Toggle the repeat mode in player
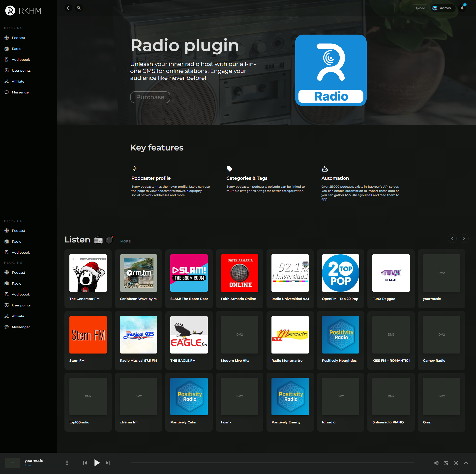This screenshot has height=474, width=476. click(x=446, y=463)
